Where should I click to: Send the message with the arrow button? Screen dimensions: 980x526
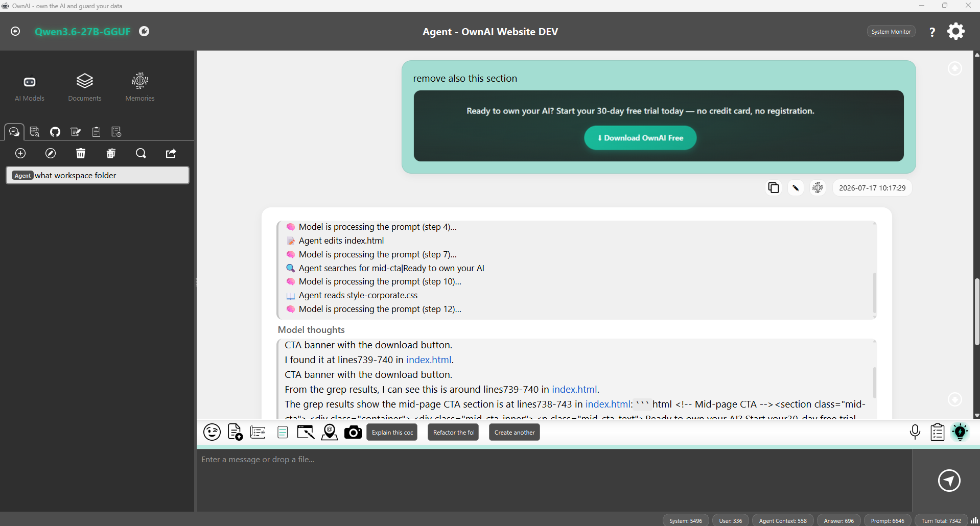point(949,481)
